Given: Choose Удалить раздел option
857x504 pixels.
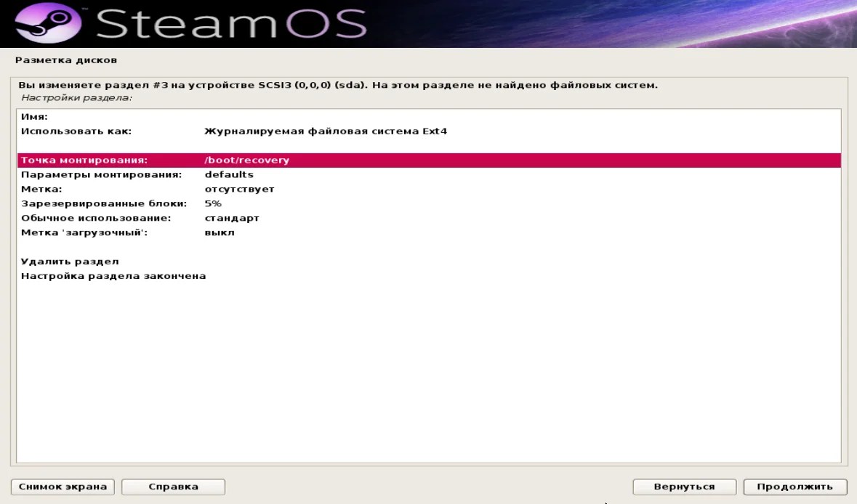Looking at the screenshot, I should pyautogui.click(x=429, y=261).
